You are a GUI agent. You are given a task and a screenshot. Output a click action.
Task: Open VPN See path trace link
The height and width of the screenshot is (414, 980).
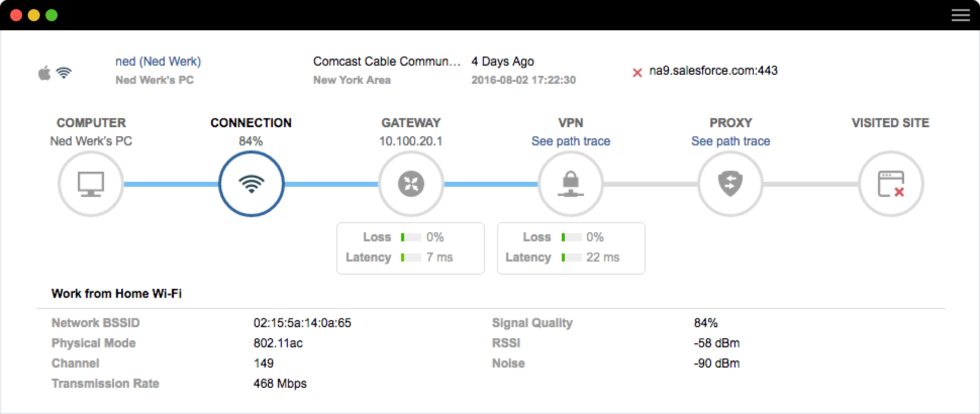point(570,141)
